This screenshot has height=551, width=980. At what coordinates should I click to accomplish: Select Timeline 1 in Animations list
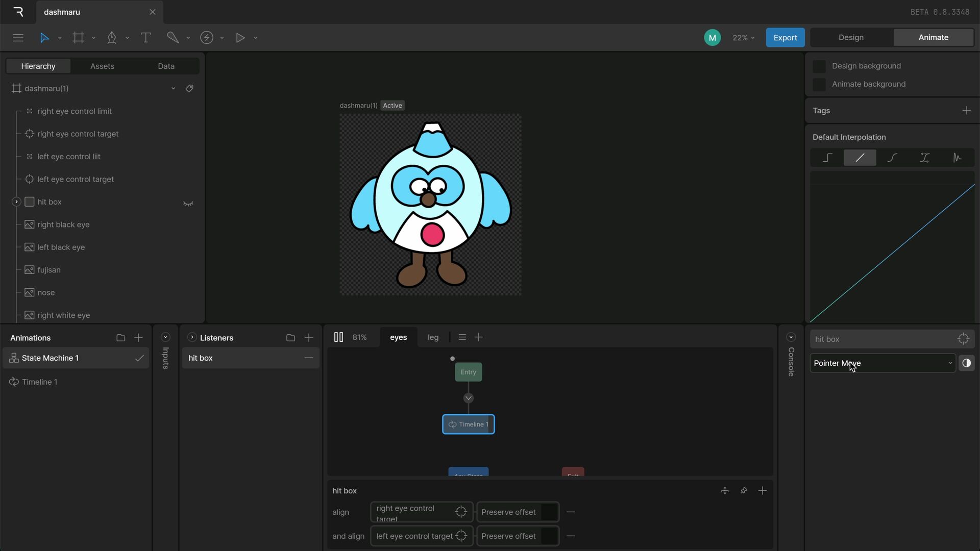tap(75, 382)
